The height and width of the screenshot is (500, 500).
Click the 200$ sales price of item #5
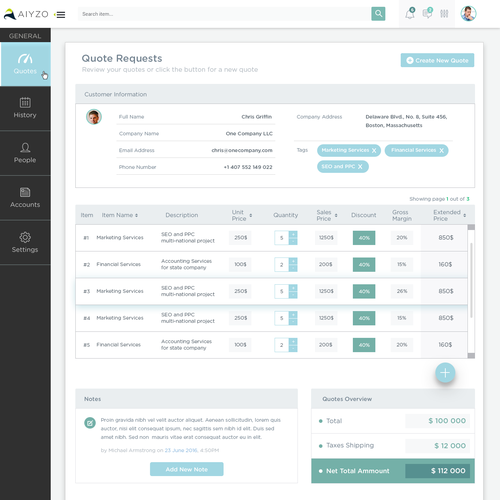pyautogui.click(x=325, y=345)
